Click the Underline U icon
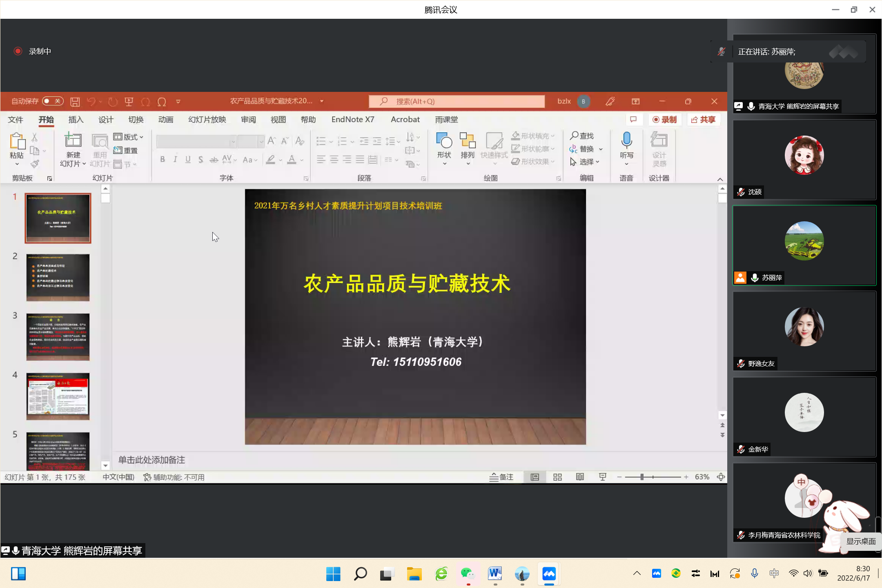This screenshot has height=588, width=882. tap(188, 159)
